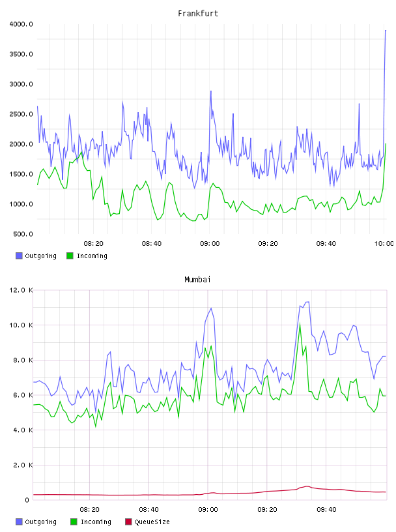Click the Mumbai chart title
The image size is (396, 532).
[197, 280]
